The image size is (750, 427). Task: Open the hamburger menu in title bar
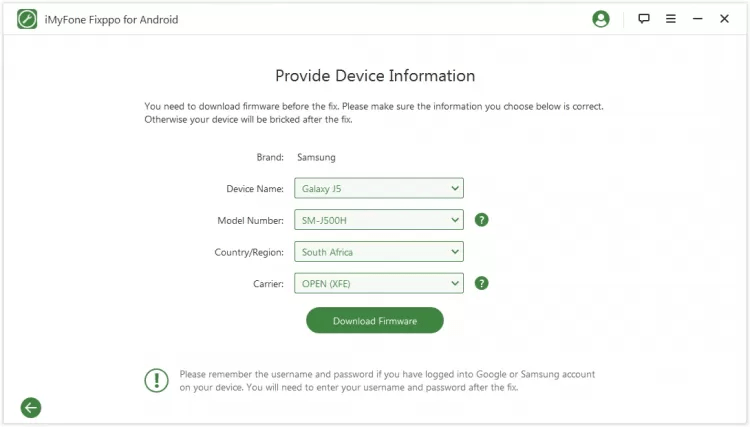671,19
